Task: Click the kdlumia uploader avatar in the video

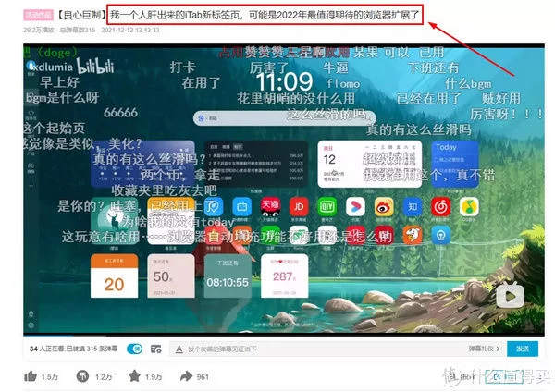Action: coord(31,66)
